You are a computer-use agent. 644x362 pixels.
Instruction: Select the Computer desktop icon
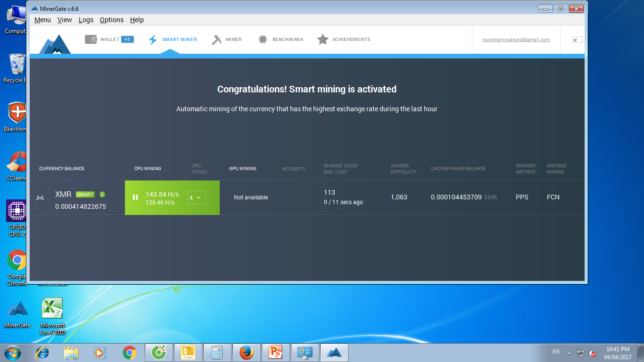point(15,19)
